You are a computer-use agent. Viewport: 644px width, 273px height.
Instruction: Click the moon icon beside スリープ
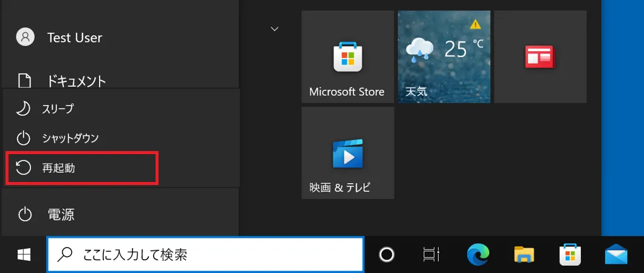pos(24,109)
